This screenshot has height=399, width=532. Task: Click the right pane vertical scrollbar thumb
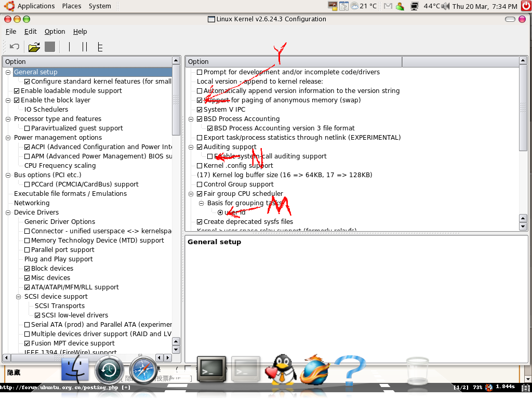coord(523,108)
